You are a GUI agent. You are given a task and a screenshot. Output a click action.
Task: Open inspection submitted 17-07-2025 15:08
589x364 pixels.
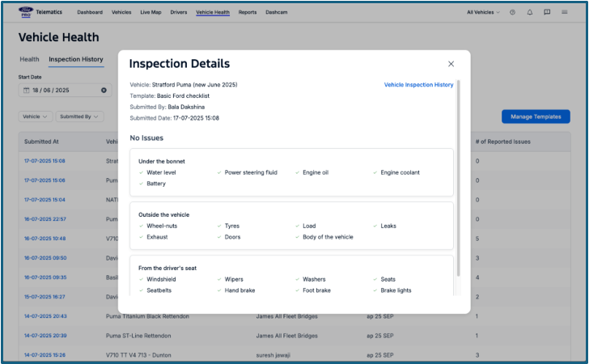(x=44, y=161)
